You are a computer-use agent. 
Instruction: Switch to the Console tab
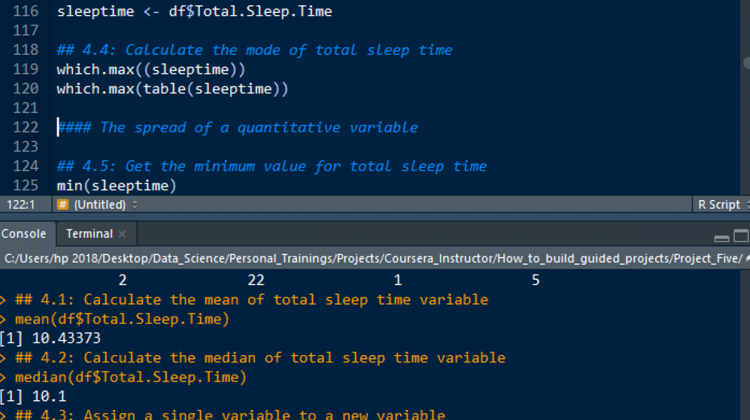pos(23,233)
